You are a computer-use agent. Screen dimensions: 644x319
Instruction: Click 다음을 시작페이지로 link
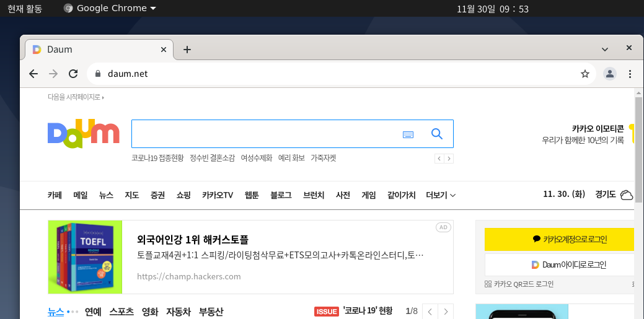(76, 97)
